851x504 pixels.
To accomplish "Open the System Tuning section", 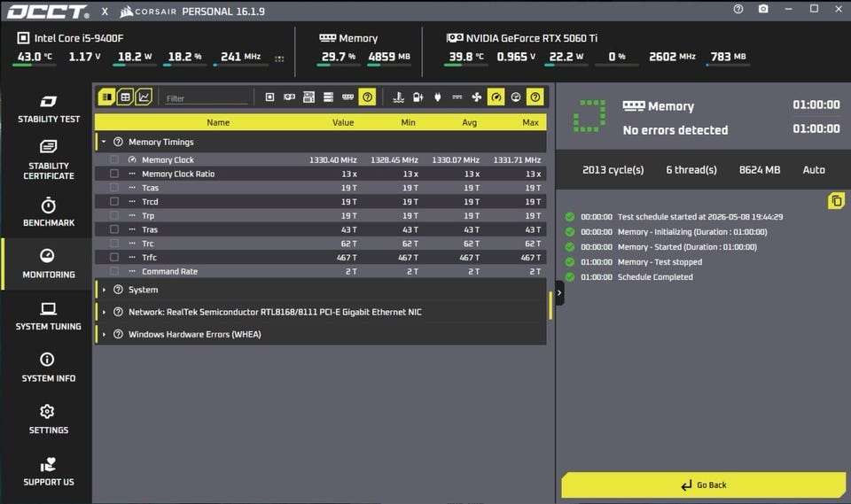I will pos(48,316).
